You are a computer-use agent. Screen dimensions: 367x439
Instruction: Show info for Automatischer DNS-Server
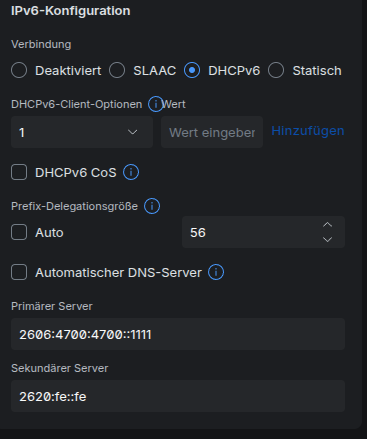[x=216, y=272]
